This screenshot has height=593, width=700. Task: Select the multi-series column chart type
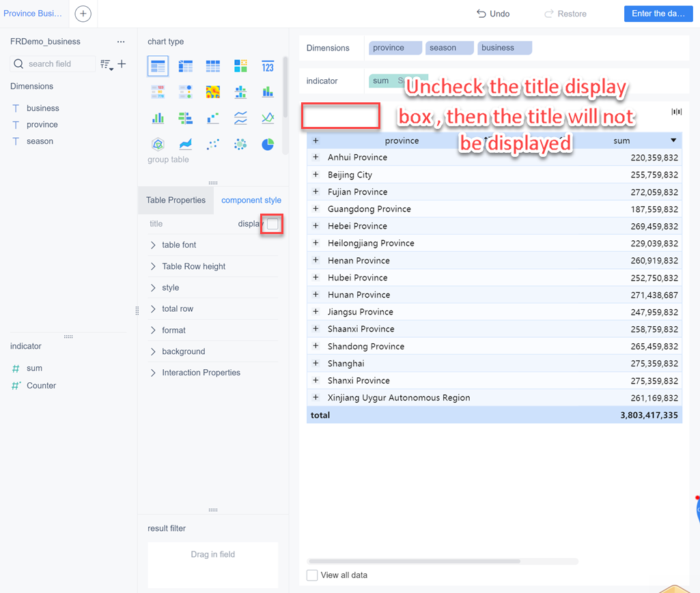158,118
